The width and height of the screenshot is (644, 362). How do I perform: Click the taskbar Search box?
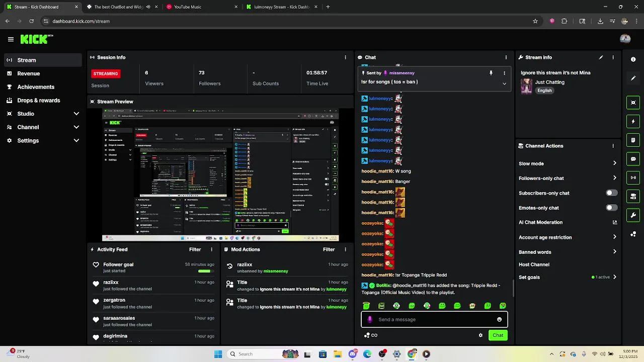point(263,354)
